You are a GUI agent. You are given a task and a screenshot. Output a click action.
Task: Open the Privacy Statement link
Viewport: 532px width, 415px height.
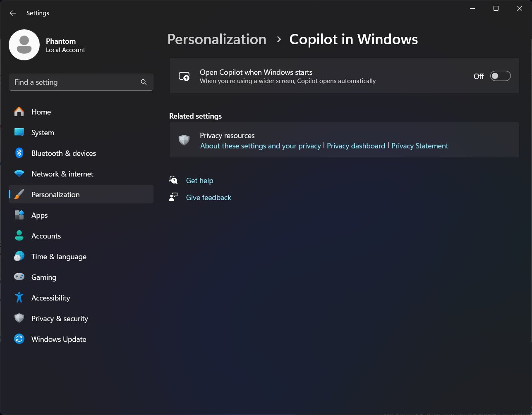click(419, 145)
